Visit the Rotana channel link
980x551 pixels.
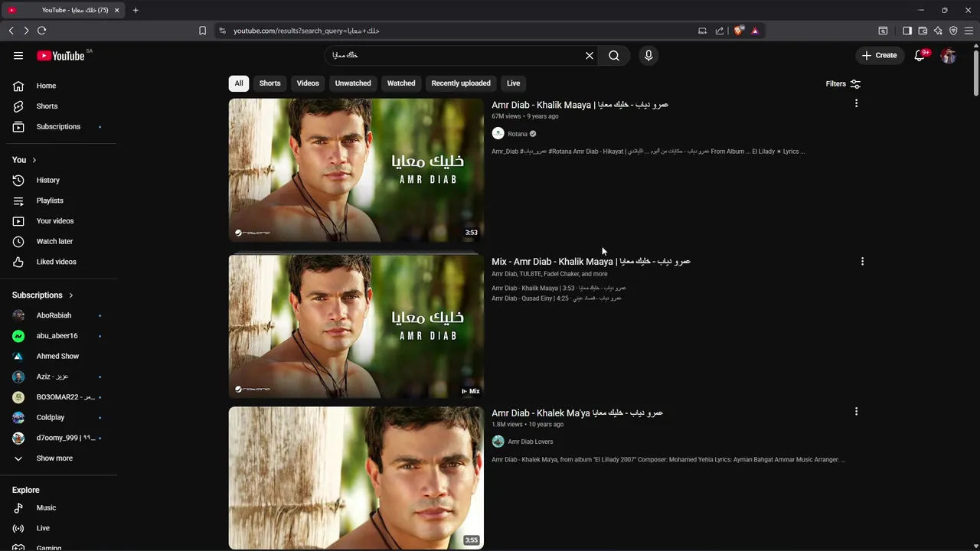pyautogui.click(x=518, y=134)
